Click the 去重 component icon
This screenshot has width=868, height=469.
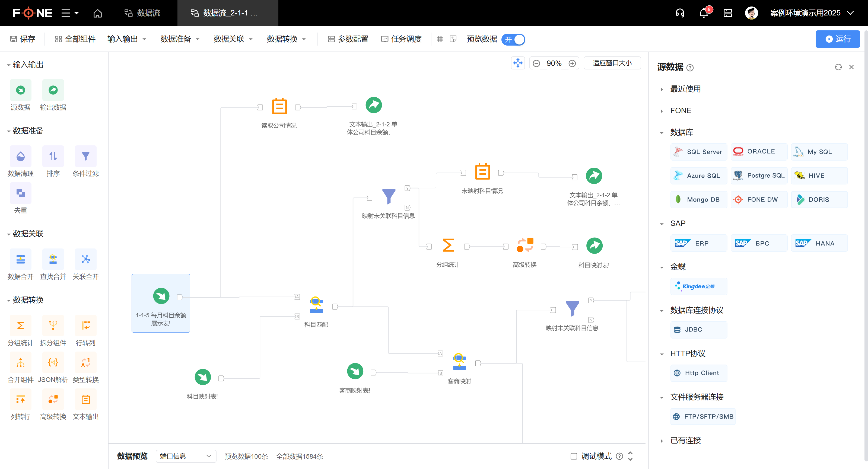coord(20,193)
